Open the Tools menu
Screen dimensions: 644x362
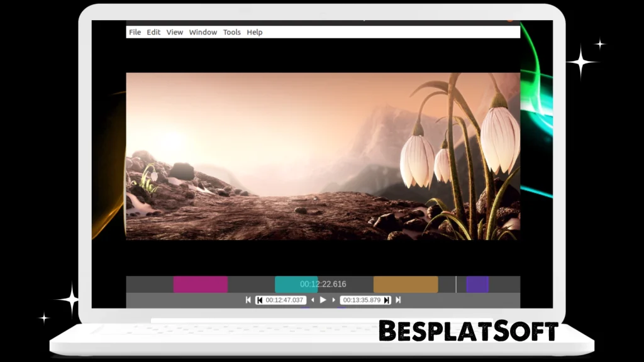point(231,32)
